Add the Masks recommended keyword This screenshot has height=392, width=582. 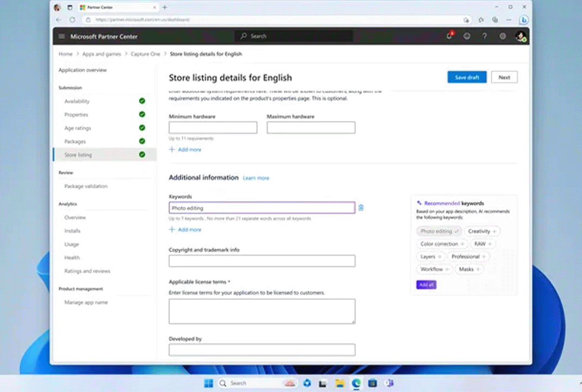469,269
